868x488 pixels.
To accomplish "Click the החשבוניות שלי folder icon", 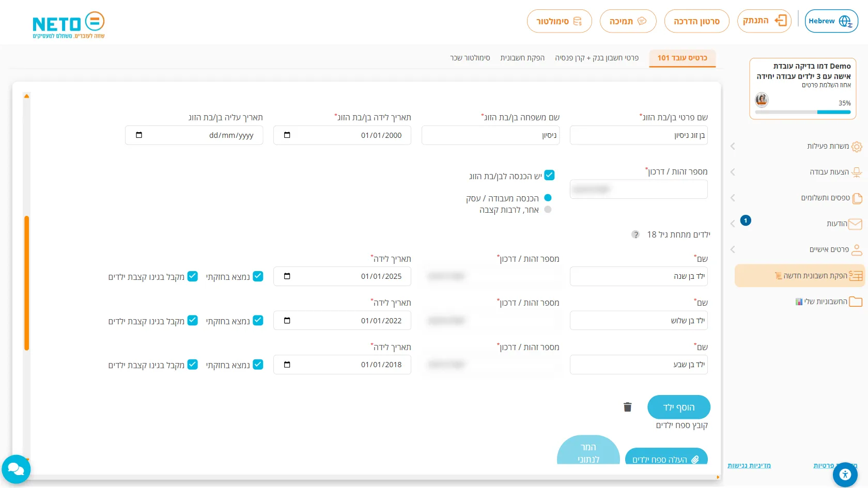I will pyautogui.click(x=856, y=302).
